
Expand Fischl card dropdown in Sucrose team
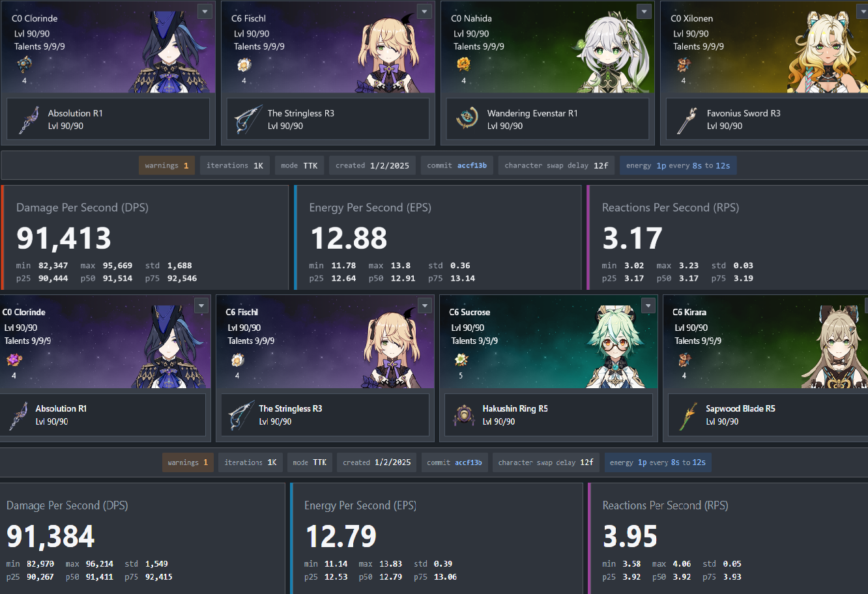pyautogui.click(x=425, y=305)
